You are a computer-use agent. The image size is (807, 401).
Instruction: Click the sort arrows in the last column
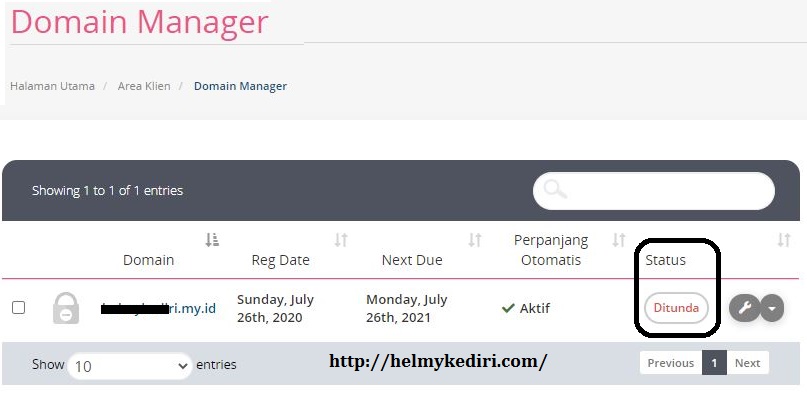[x=784, y=240]
